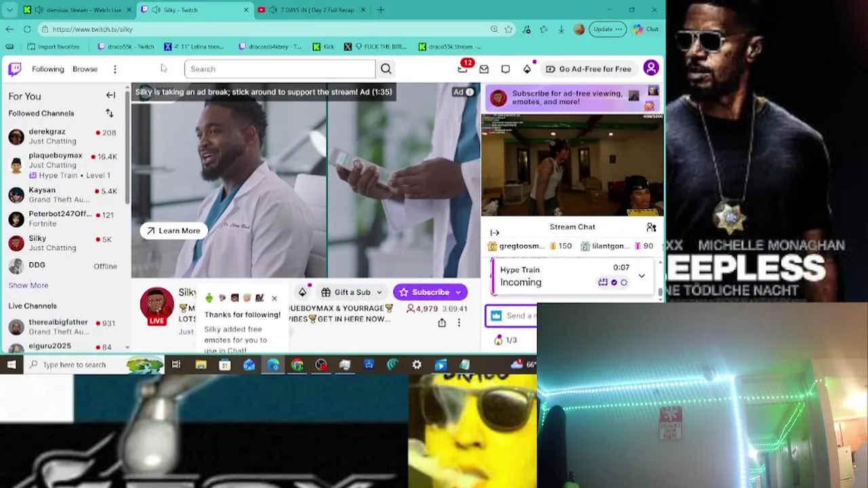The width and height of the screenshot is (868, 488).
Task: Click the Learn More ad button
Action: pos(174,230)
